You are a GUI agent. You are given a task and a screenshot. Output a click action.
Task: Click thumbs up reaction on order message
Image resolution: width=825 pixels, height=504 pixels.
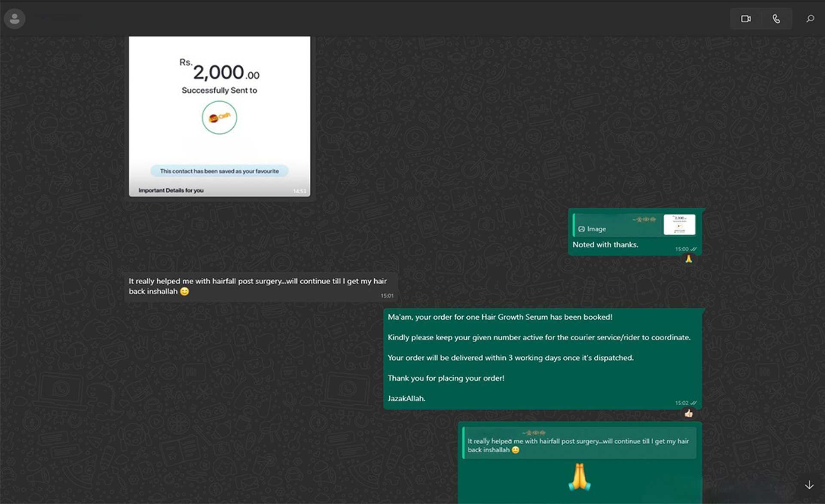[689, 413]
